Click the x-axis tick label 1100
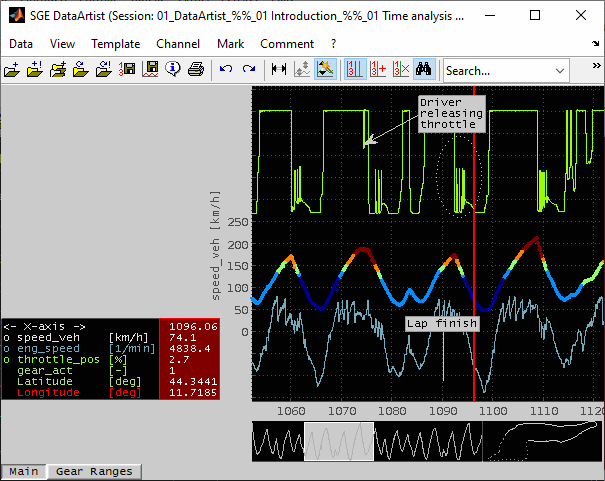This screenshot has height=481, width=605. coord(493,411)
